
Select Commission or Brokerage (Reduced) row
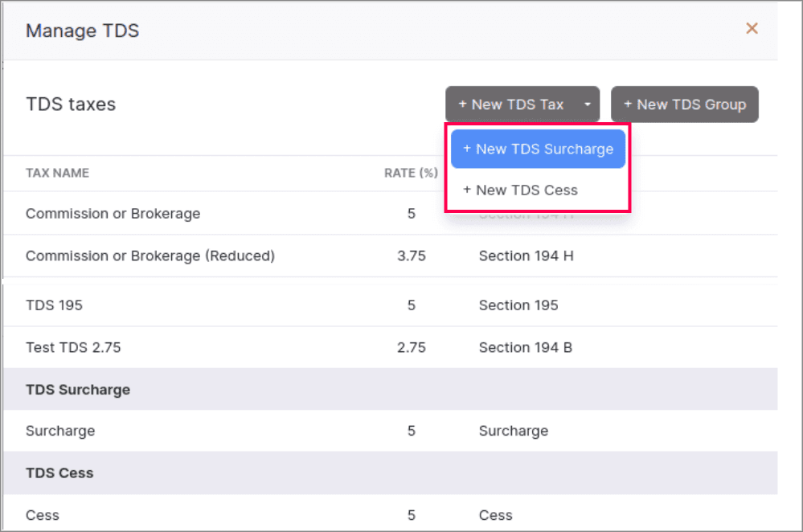click(x=150, y=256)
